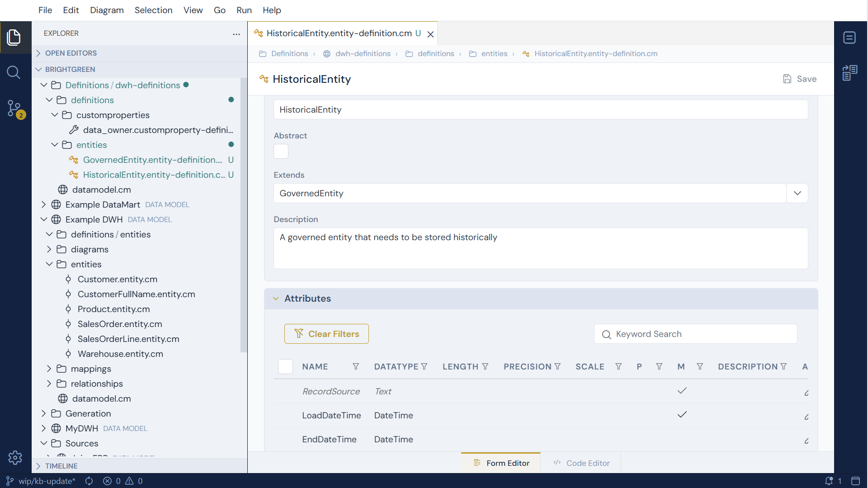This screenshot has height=488, width=868.
Task: Click the Keyword Search field
Action: pos(695,334)
